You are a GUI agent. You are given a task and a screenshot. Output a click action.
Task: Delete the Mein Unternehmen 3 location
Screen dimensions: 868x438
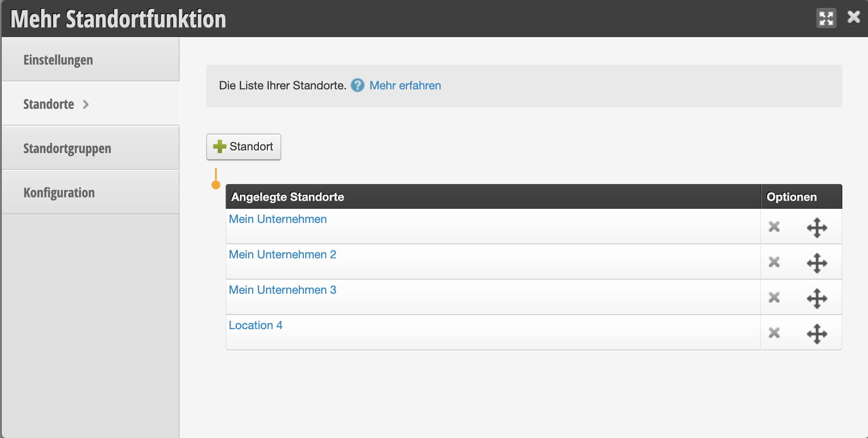(774, 298)
